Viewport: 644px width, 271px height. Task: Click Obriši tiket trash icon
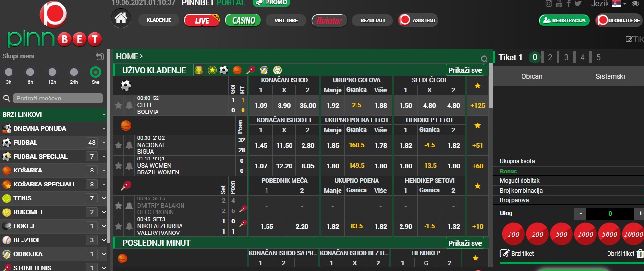[640, 253]
